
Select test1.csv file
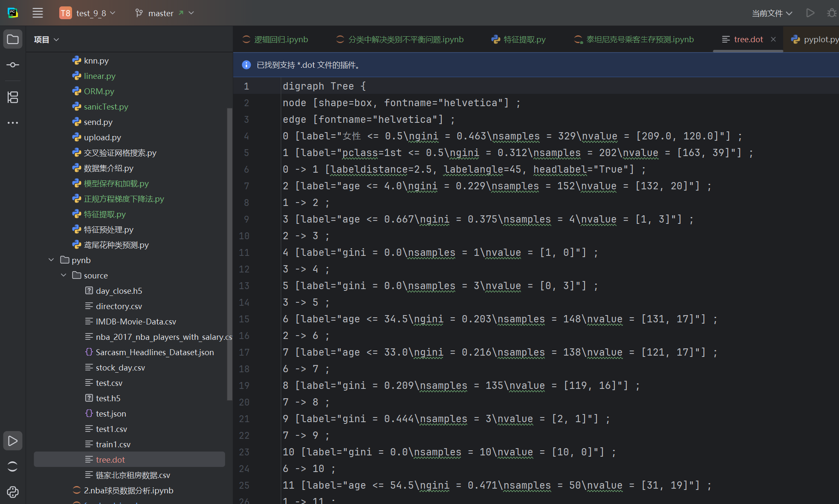[x=111, y=429]
